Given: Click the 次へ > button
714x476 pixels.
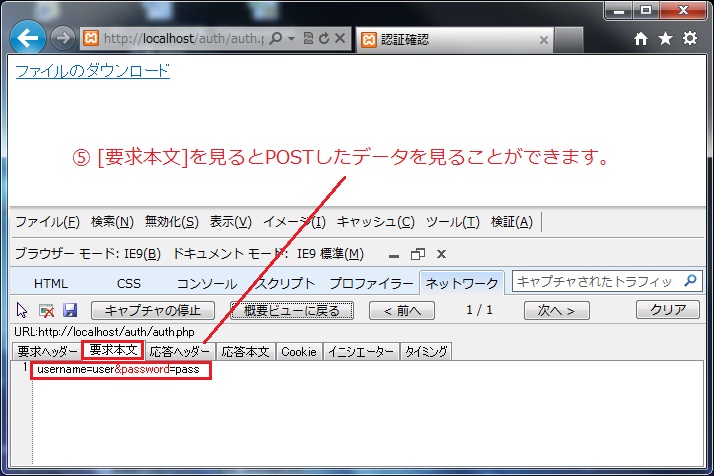Looking at the screenshot, I should click(556, 311).
